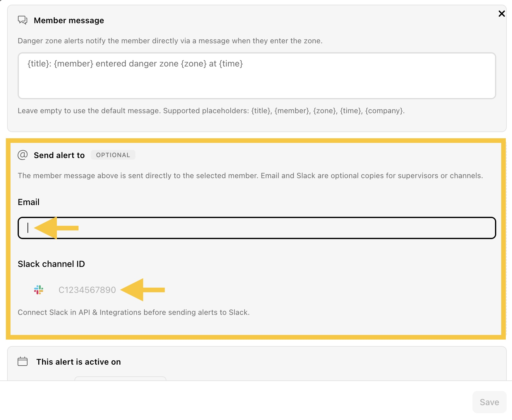This screenshot has width=512, height=420.
Task: Click the calendar icon for active schedule
Action: 23,361
